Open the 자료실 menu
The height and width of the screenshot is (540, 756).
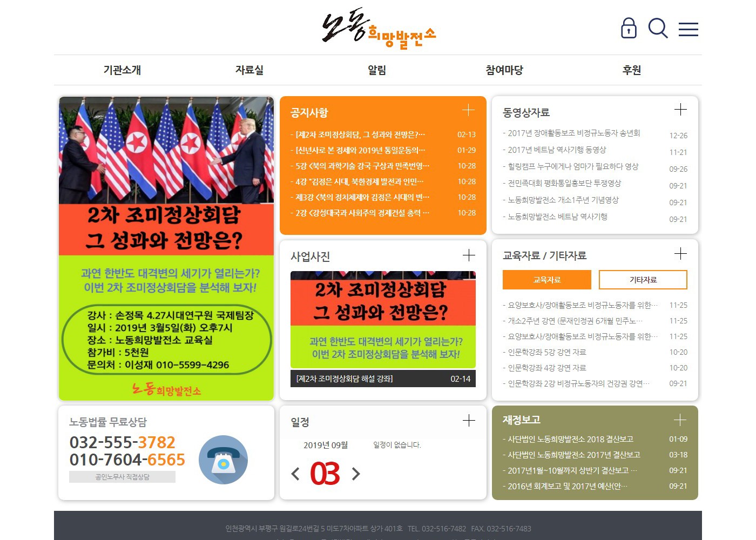point(249,70)
